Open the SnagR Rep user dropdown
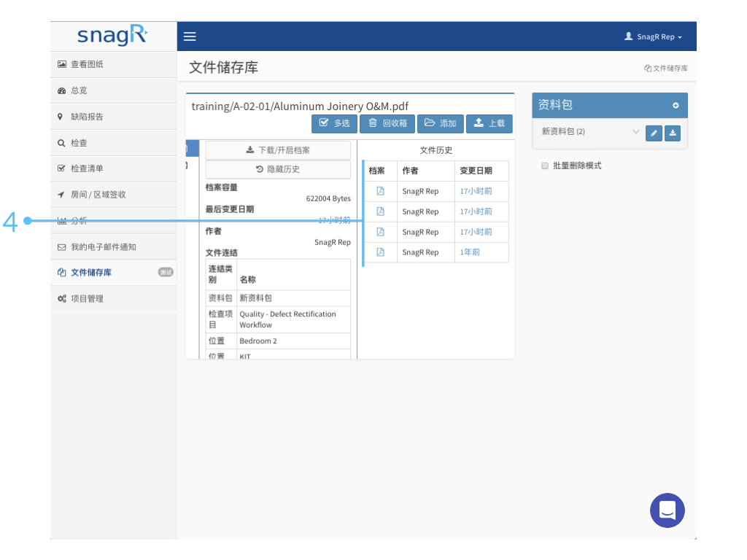The image size is (747, 560). coord(653,36)
